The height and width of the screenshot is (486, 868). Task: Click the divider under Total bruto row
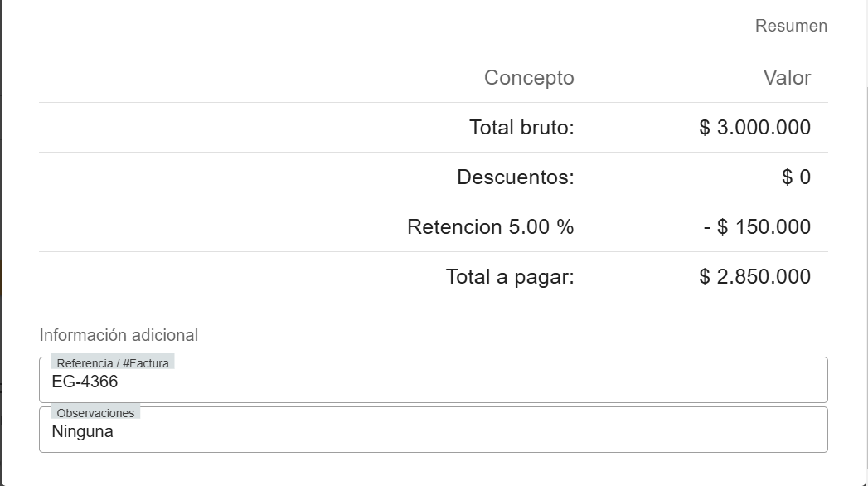click(433, 151)
